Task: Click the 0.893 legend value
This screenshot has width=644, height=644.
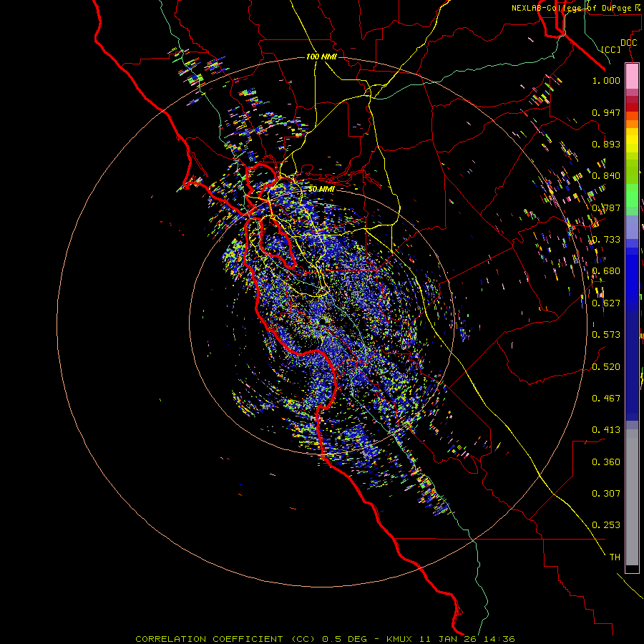Action: [606, 144]
